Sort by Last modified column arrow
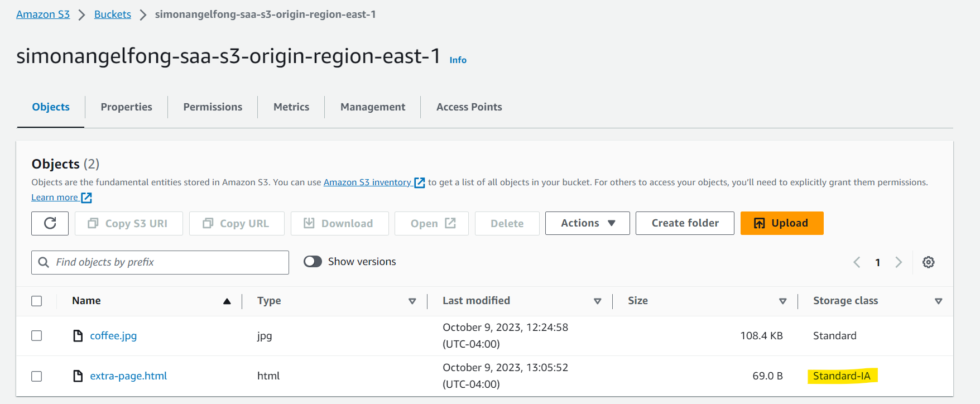This screenshot has width=980, height=404. coord(598,301)
